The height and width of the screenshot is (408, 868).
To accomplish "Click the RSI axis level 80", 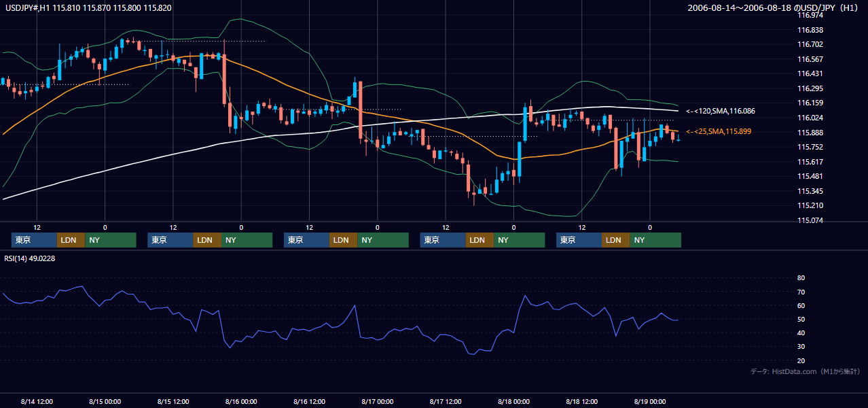I will [x=801, y=278].
